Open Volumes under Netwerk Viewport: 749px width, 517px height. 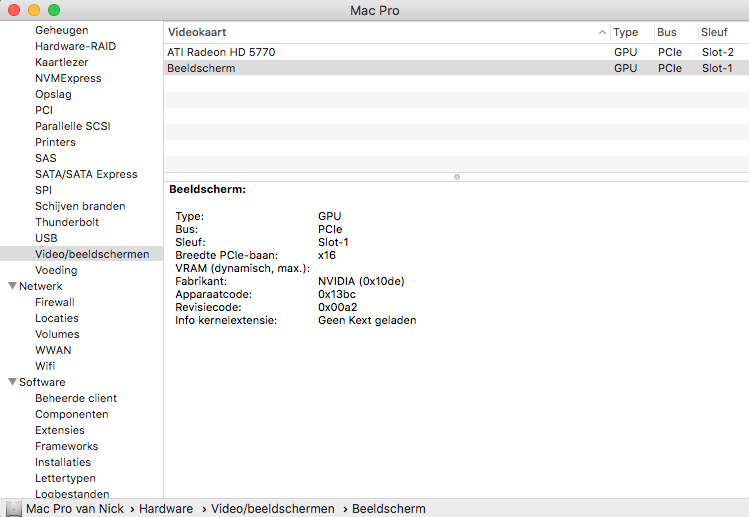point(57,334)
